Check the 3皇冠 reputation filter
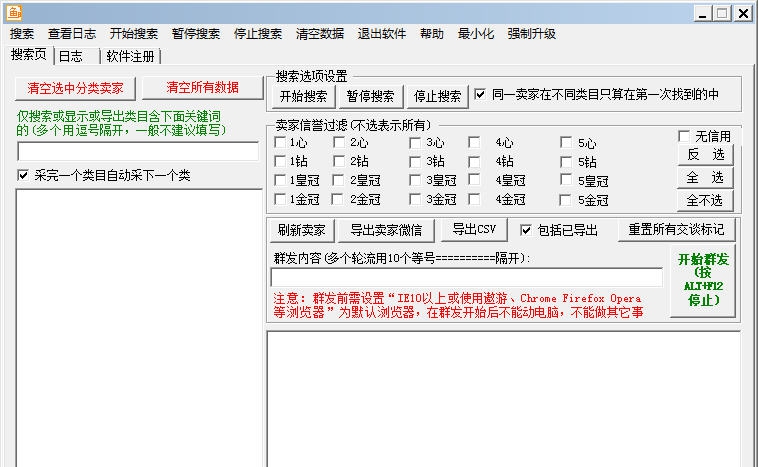 point(415,180)
